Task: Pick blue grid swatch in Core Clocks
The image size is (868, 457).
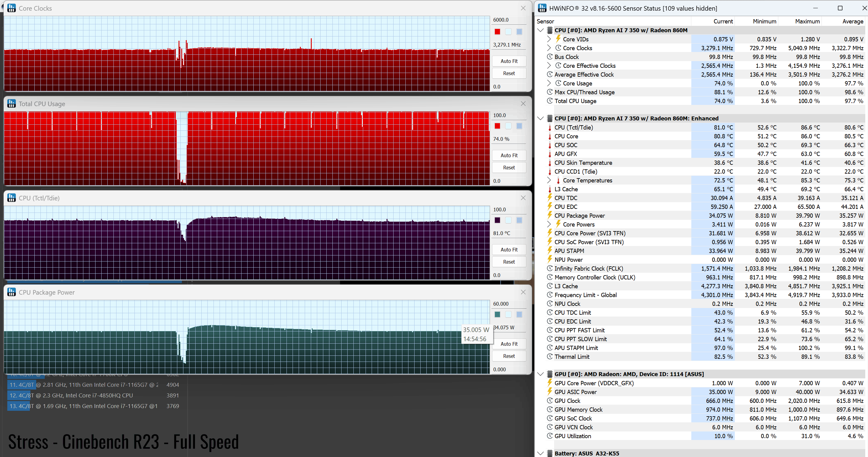Action: pyautogui.click(x=519, y=32)
